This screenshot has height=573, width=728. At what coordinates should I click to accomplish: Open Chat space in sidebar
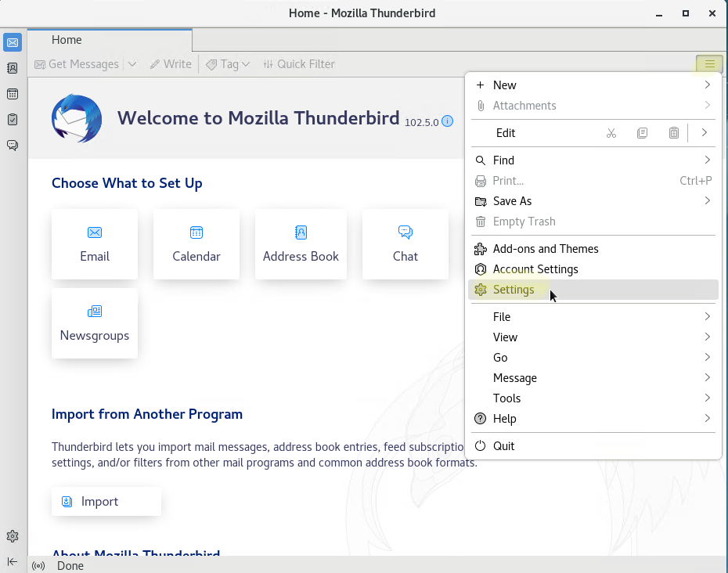[x=13, y=146]
